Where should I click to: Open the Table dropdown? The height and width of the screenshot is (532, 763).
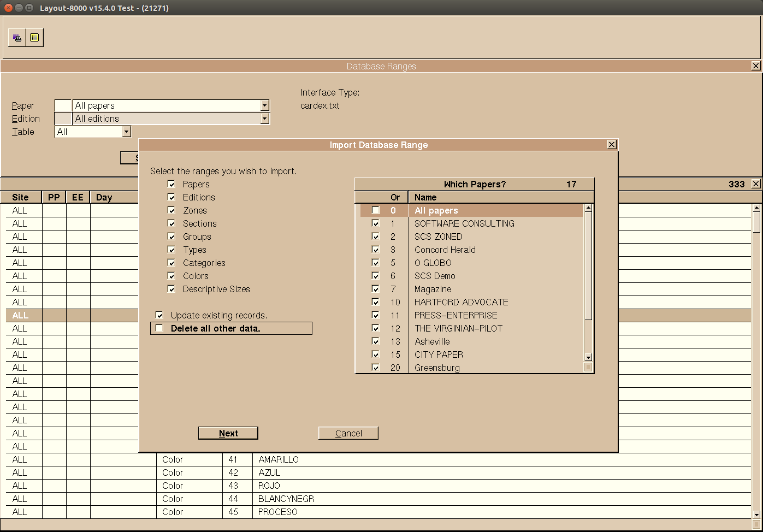[126, 132]
